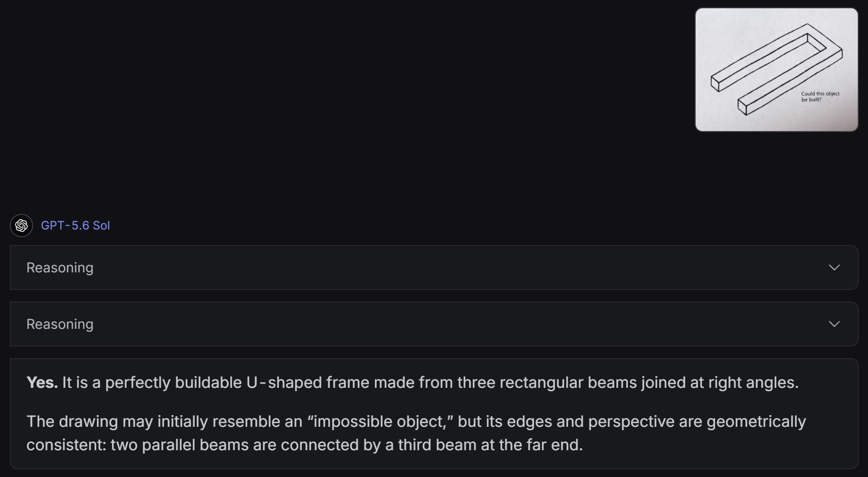
Task: Click the 'Could this object be built?' caption
Action: click(820, 96)
